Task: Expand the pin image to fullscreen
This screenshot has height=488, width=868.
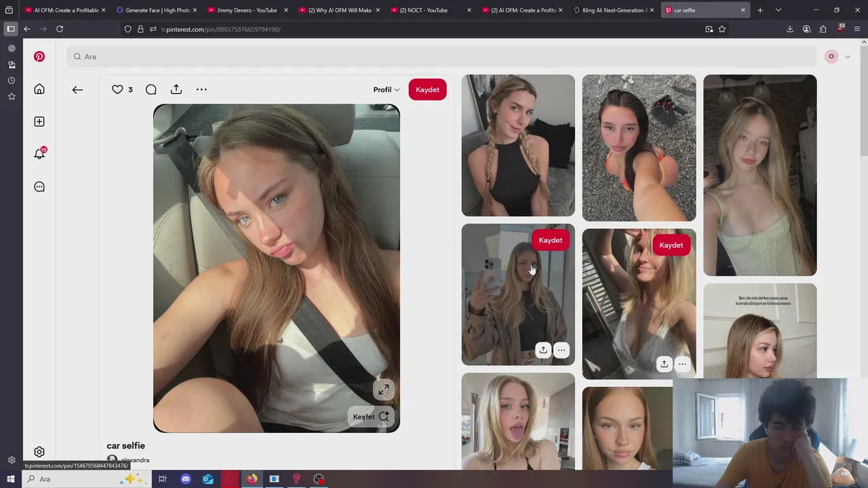Action: (383, 390)
